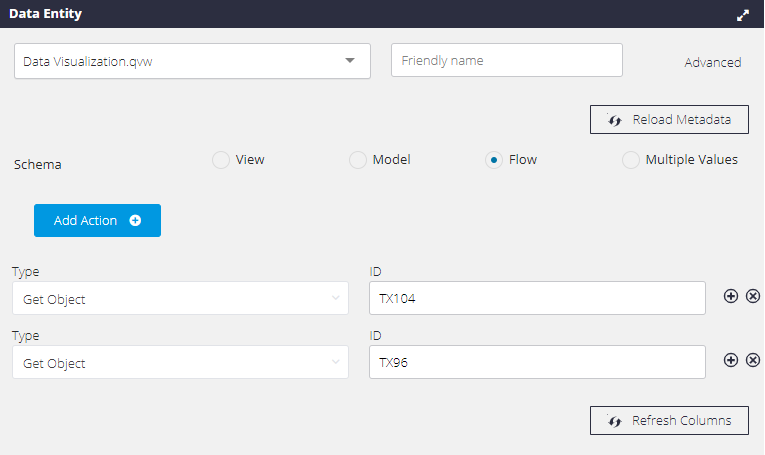Viewport: 765px width, 455px height.
Task: Focus the Friendly name input field
Action: point(506,60)
